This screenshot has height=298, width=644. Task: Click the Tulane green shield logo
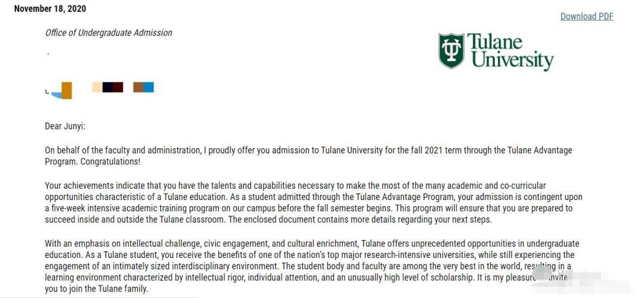click(x=451, y=51)
